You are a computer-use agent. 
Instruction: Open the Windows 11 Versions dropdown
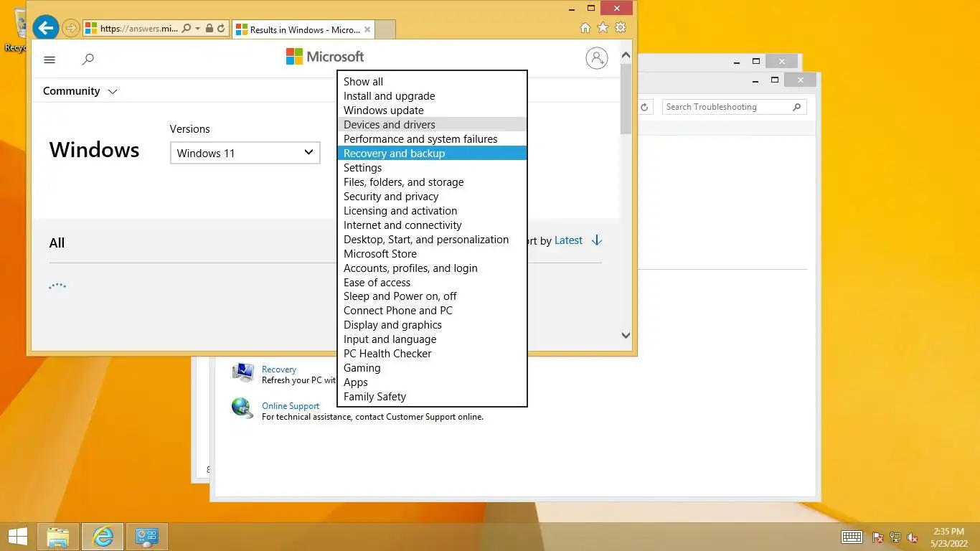click(x=245, y=153)
